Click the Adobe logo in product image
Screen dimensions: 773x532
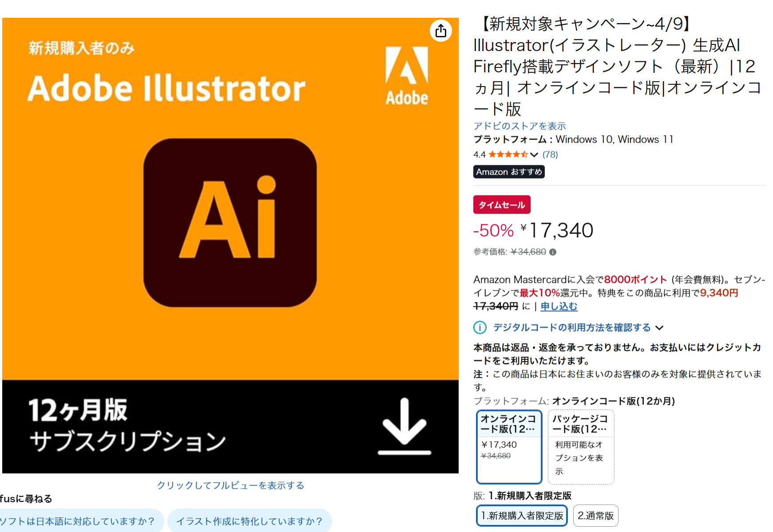coord(406,75)
